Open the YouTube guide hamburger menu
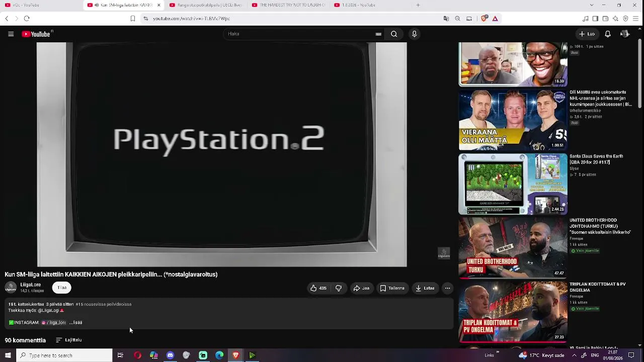The image size is (644, 362). [11, 34]
